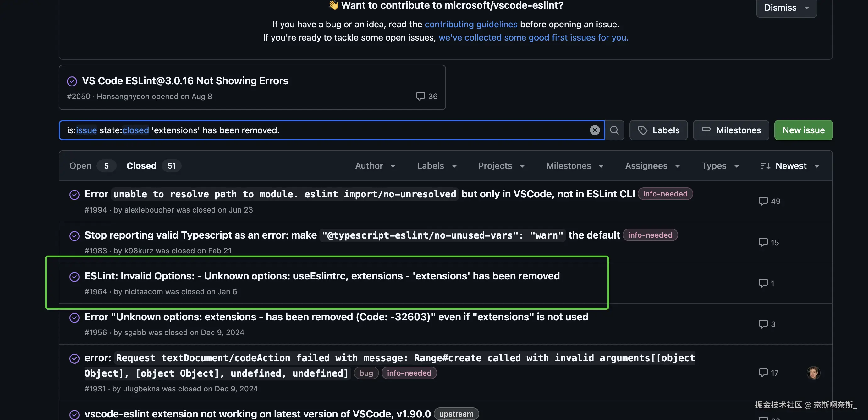Select the Closed issues tab
Viewport: 868px width, 420px height.
tap(141, 166)
